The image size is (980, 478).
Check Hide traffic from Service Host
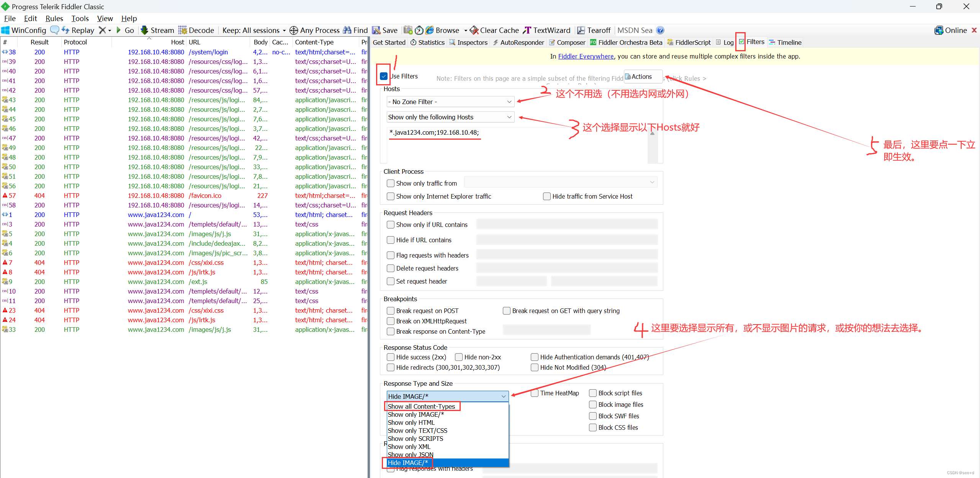(x=547, y=196)
